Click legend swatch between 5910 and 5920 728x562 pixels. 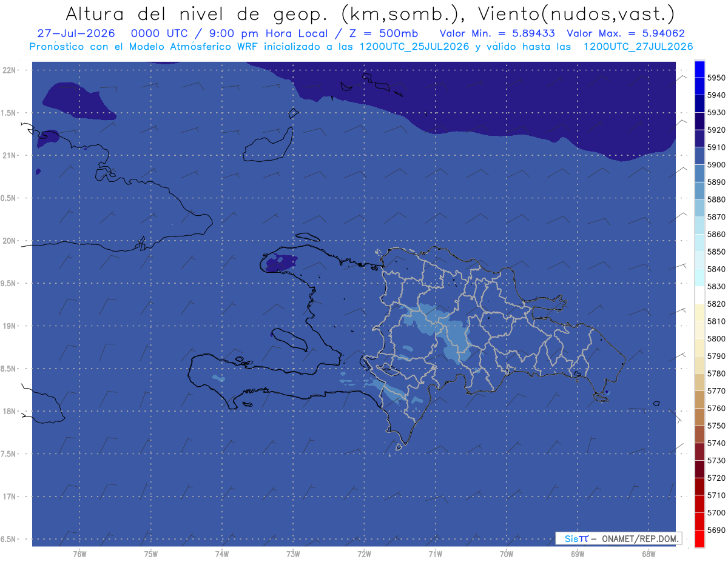699,139
